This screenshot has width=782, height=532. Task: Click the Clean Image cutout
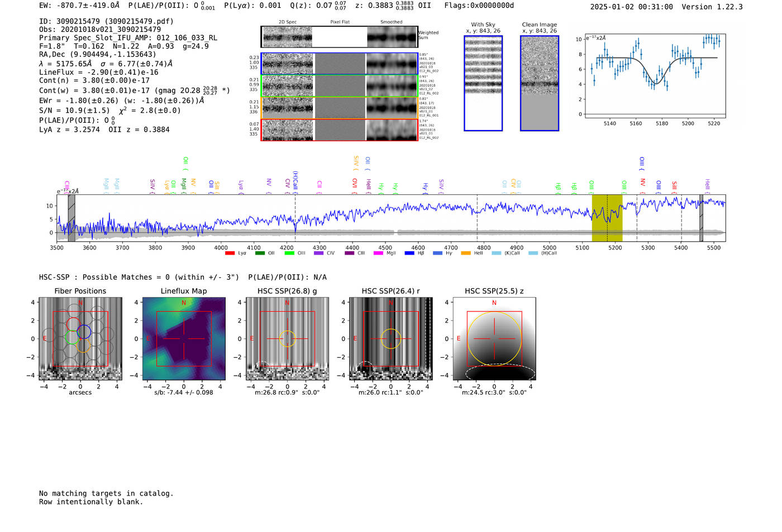point(540,83)
